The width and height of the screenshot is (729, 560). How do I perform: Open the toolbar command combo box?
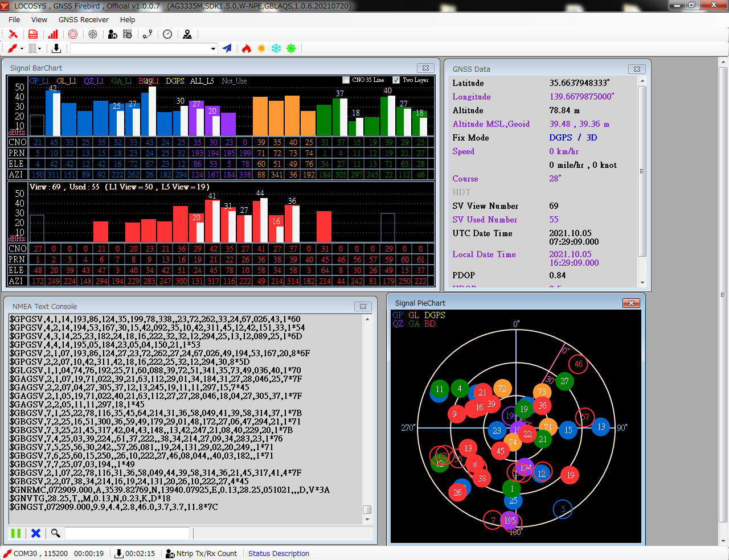pos(144,48)
